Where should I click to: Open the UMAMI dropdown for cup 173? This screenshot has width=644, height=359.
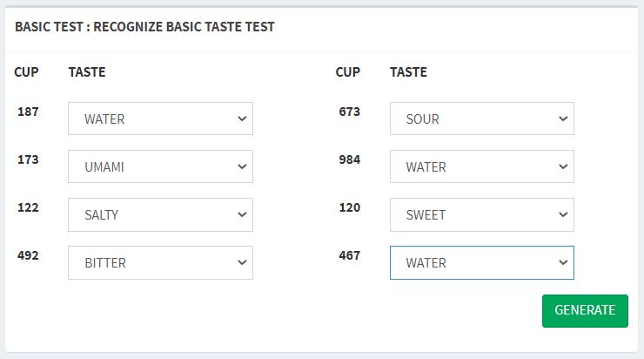click(x=160, y=167)
